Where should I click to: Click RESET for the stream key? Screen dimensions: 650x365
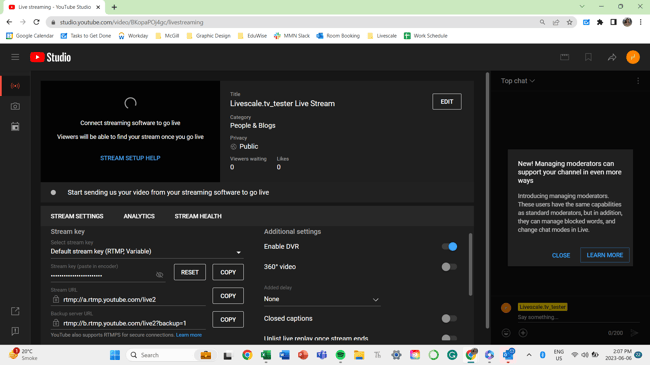(190, 273)
